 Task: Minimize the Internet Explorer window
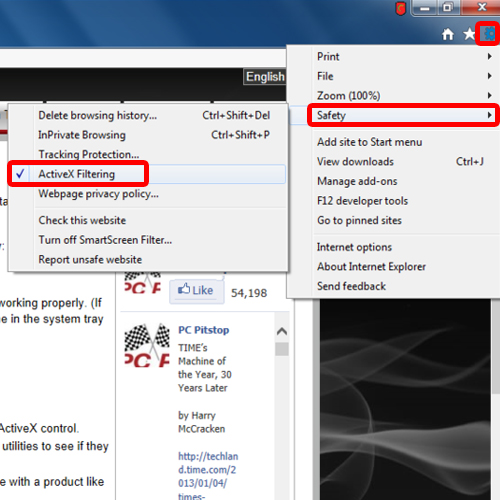coord(424,8)
